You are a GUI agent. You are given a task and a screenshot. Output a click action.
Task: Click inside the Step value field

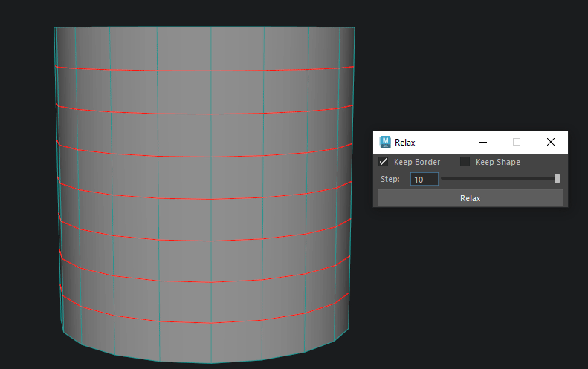(x=424, y=180)
